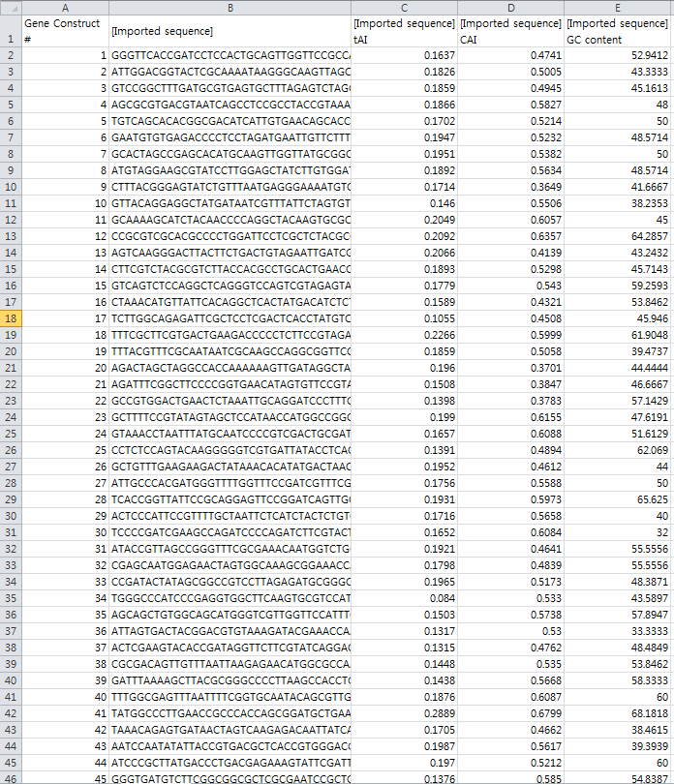Click gene construct number 17 cell
This screenshot has height=784, width=674.
(x=65, y=318)
